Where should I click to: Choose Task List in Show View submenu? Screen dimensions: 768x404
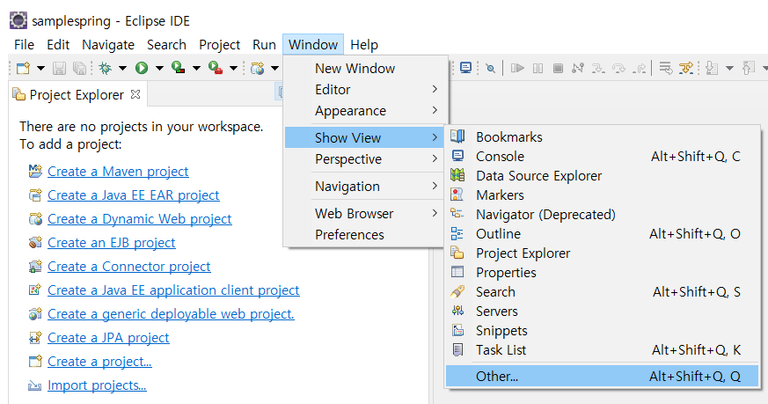click(x=602, y=350)
